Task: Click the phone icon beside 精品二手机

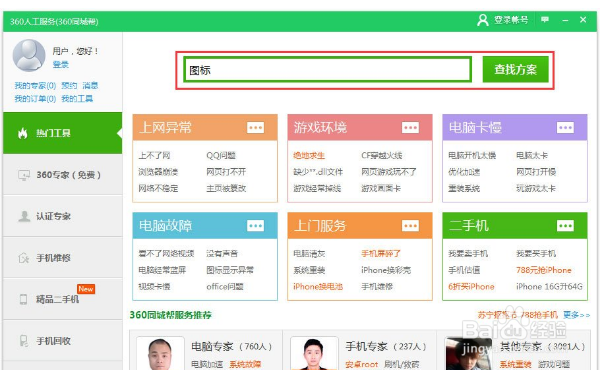Action: coord(23,299)
